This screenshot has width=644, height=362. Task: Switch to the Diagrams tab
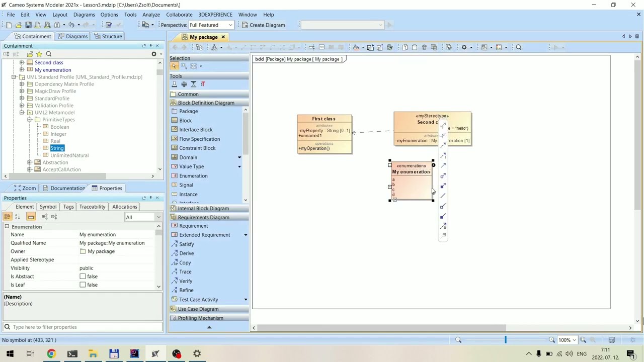click(72, 36)
